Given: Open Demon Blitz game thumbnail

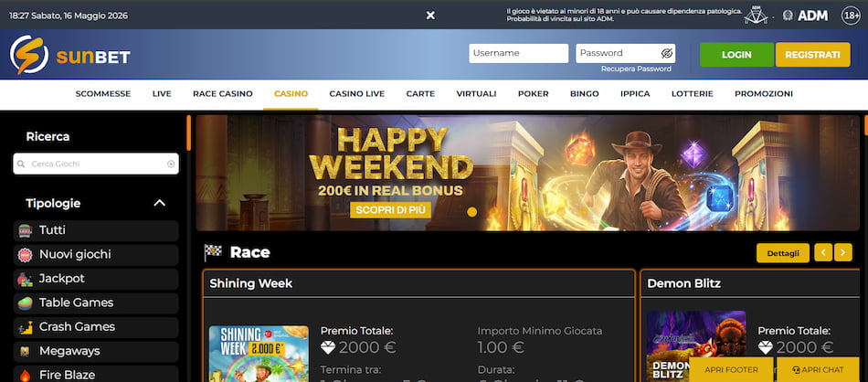Looking at the screenshot, I should click(x=696, y=346).
